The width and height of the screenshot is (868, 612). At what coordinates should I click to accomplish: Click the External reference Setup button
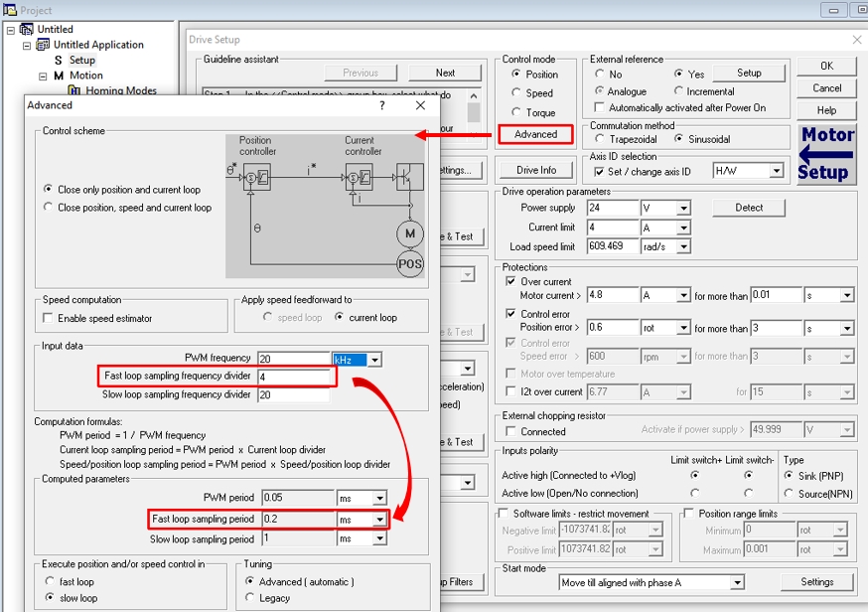click(x=749, y=74)
